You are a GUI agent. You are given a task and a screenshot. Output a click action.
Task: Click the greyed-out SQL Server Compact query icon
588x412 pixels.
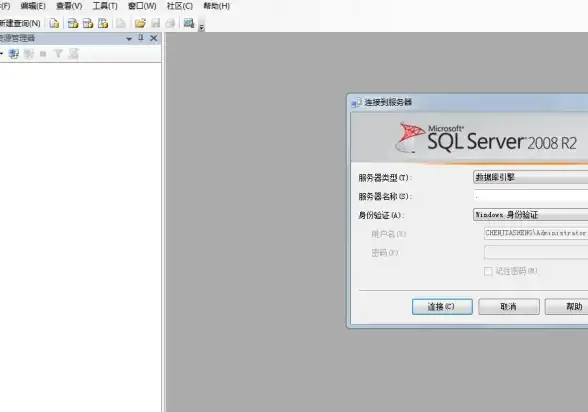point(121,23)
